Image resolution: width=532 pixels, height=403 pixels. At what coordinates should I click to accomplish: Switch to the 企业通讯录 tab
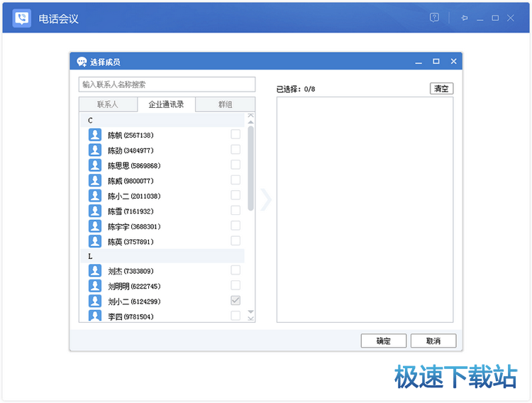coord(166,104)
